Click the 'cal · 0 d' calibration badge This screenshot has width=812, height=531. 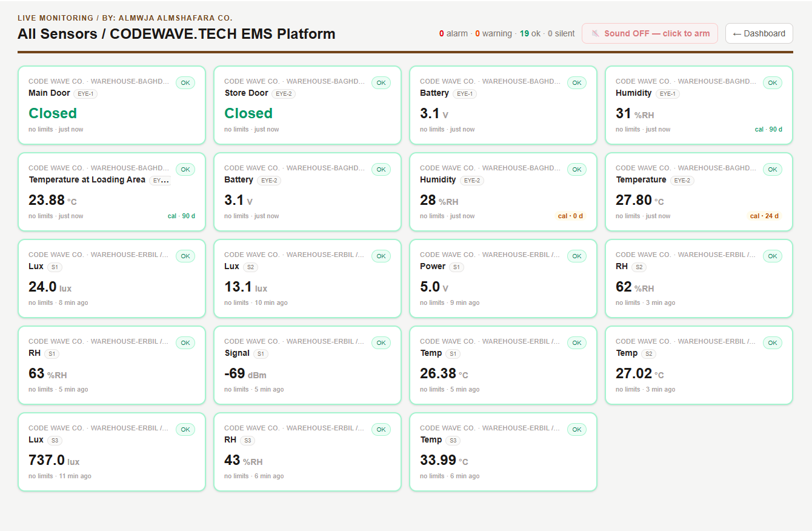pyautogui.click(x=570, y=216)
